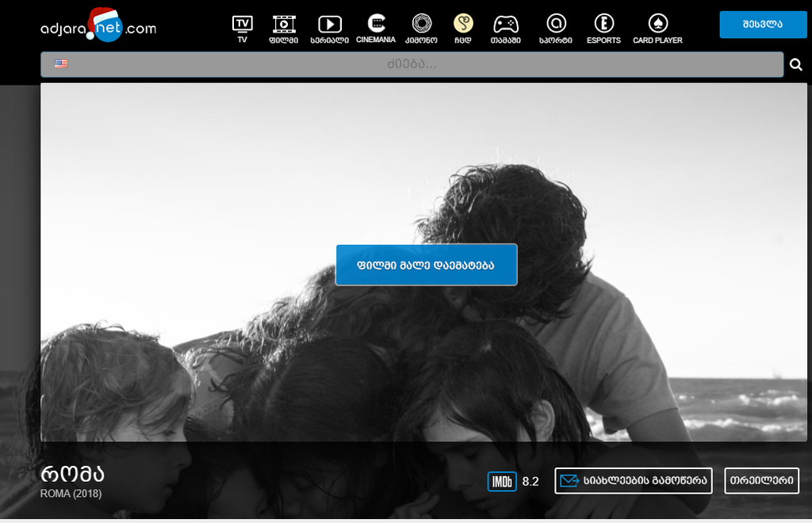
Task: Go to the ფილმი (films) section
Action: click(x=284, y=29)
